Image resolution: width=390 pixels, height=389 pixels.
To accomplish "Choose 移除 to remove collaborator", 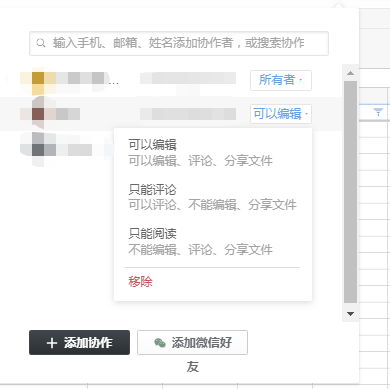I will [140, 282].
